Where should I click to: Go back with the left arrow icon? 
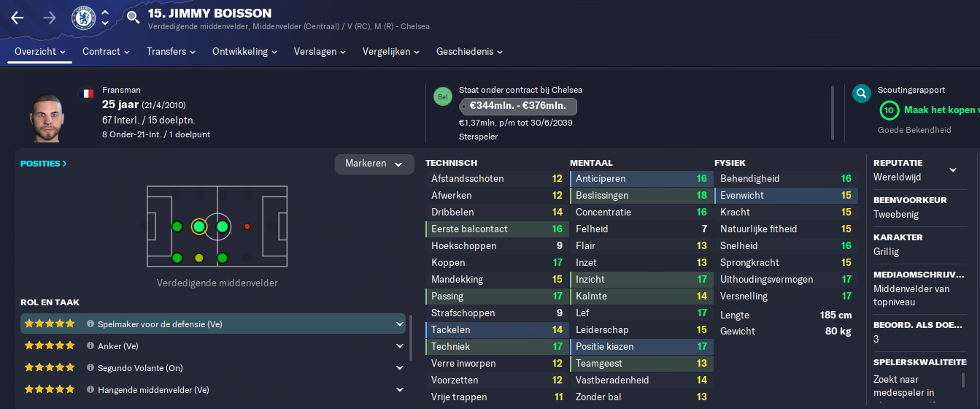point(18,18)
